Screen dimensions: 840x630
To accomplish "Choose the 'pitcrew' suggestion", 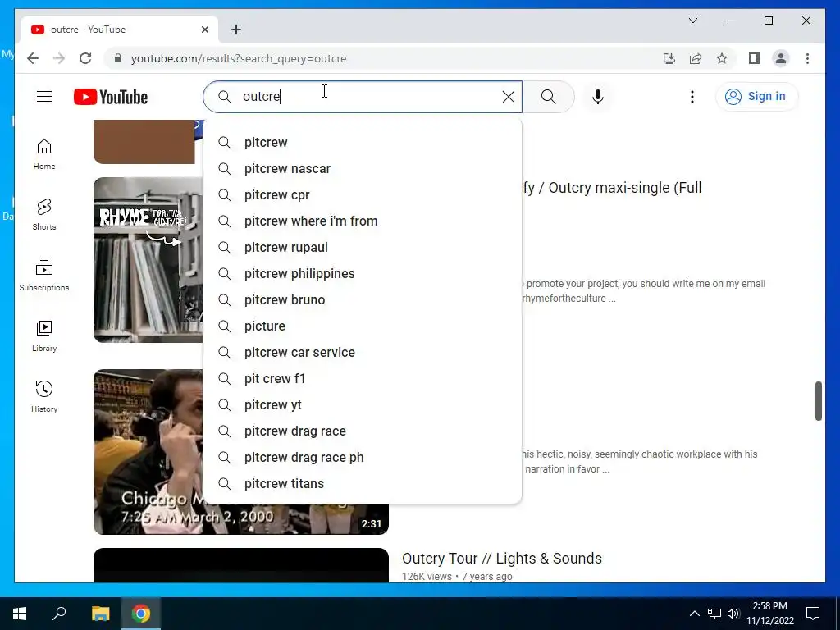I will (x=362, y=143).
